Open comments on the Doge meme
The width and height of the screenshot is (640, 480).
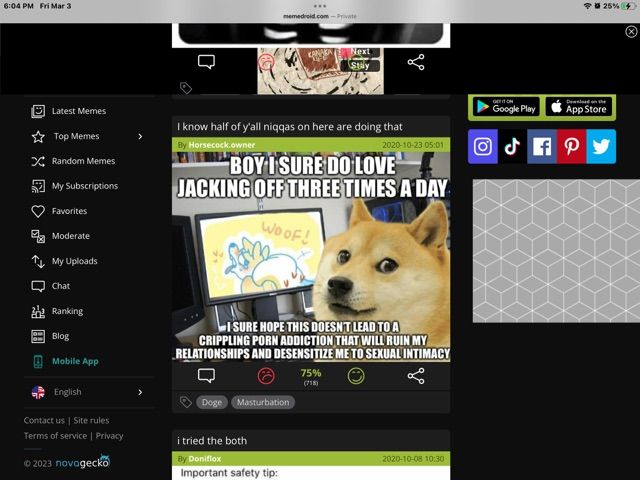(206, 376)
